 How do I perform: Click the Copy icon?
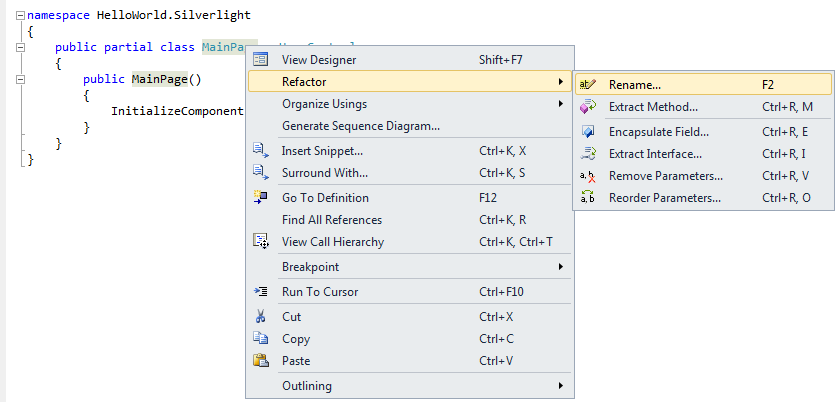coord(261,338)
